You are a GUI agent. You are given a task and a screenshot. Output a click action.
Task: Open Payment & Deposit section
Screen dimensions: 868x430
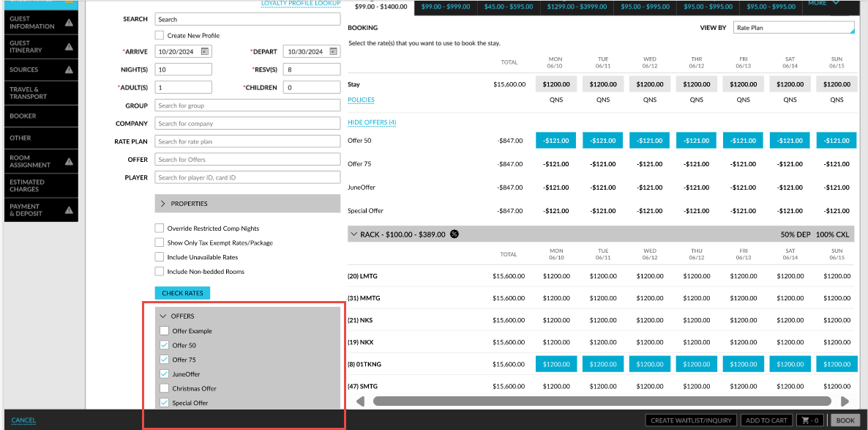click(x=42, y=210)
